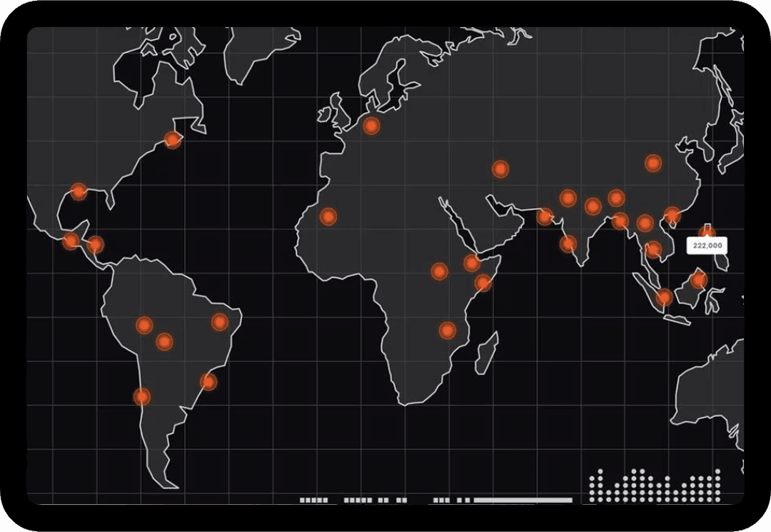The height and width of the screenshot is (532, 771).
Task: Select the Philippines marker above the 222,000 tooltip
Action: [x=707, y=230]
